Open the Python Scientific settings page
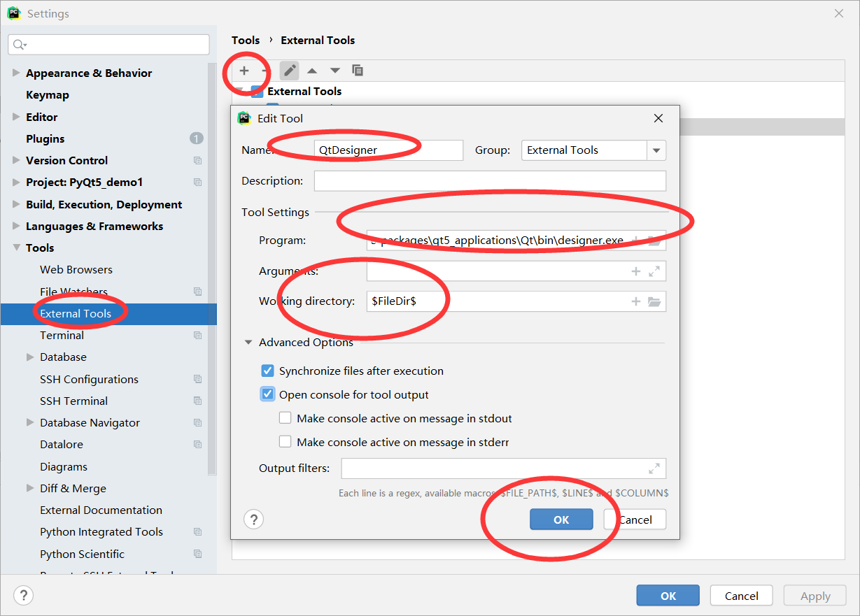Viewport: 860px width, 616px height. (x=83, y=554)
